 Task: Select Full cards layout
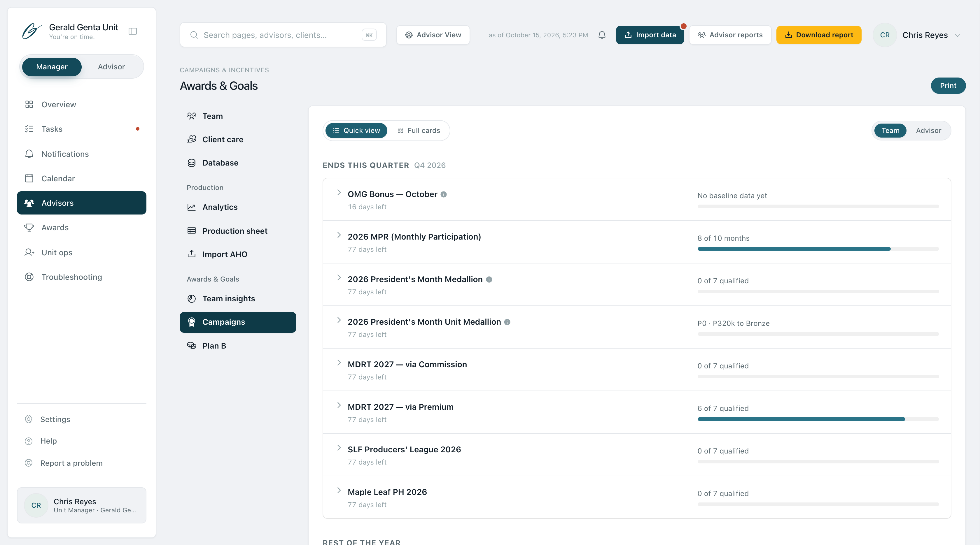tap(419, 130)
